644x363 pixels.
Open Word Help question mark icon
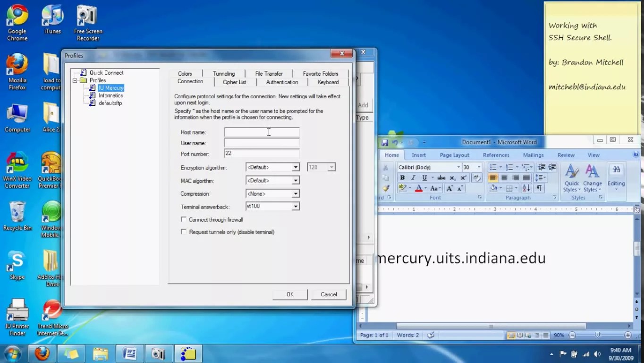tap(636, 155)
